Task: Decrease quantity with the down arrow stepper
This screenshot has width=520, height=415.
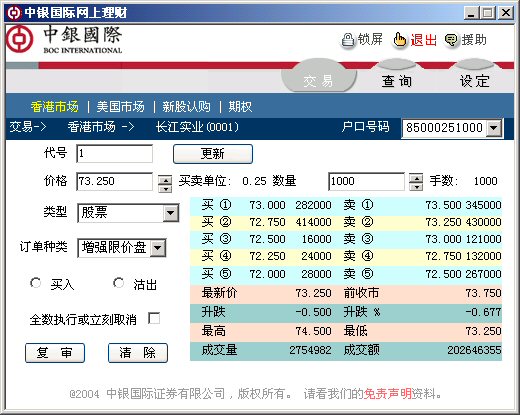Action: point(416,187)
